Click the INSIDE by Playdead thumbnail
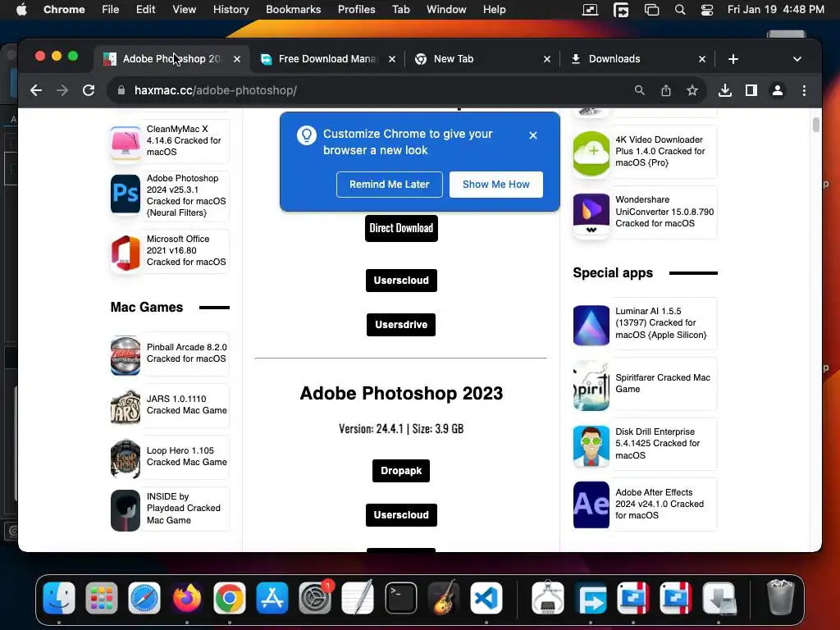The image size is (840, 630). point(126,510)
